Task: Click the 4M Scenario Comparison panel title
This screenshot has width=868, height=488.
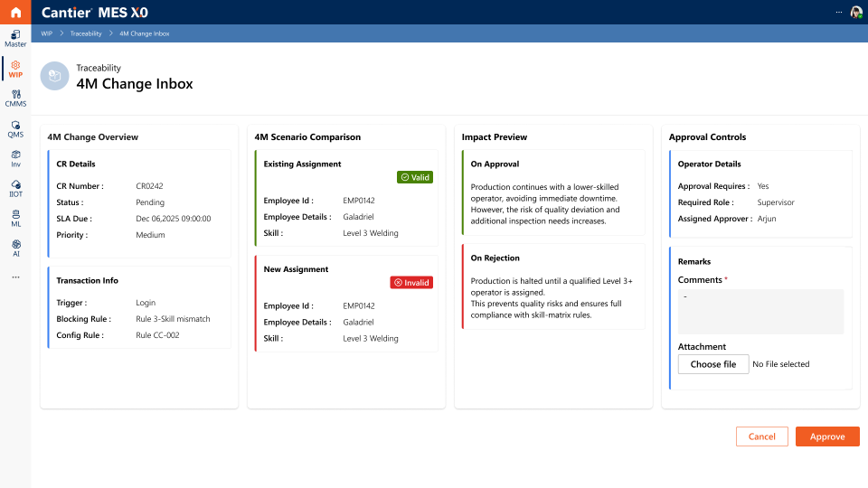Action: [x=307, y=137]
